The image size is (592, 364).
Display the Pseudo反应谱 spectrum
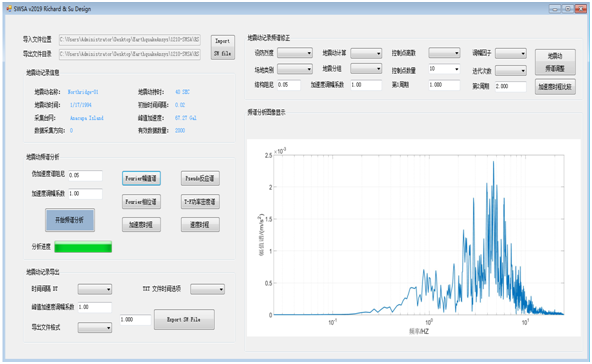coord(200,178)
